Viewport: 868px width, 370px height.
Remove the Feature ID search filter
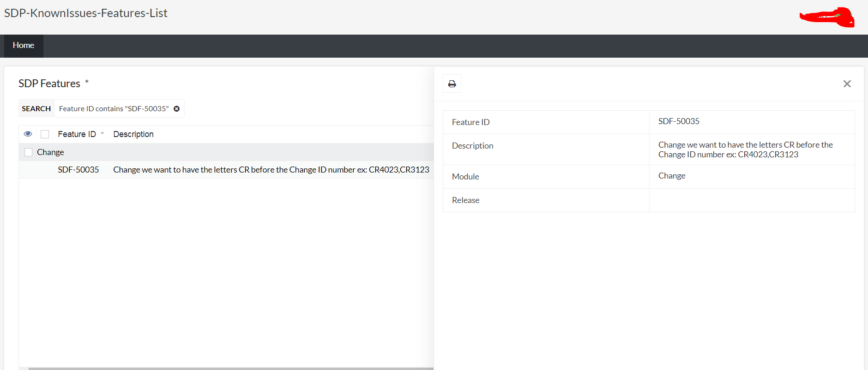(176, 108)
